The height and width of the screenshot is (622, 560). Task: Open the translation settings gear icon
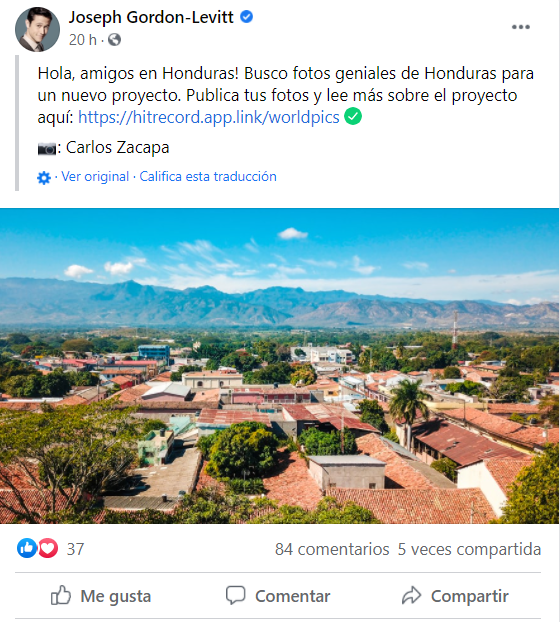tap(44, 177)
